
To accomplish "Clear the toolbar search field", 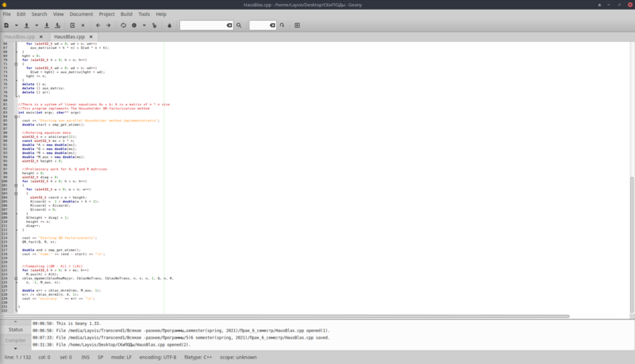I will 229,25.
